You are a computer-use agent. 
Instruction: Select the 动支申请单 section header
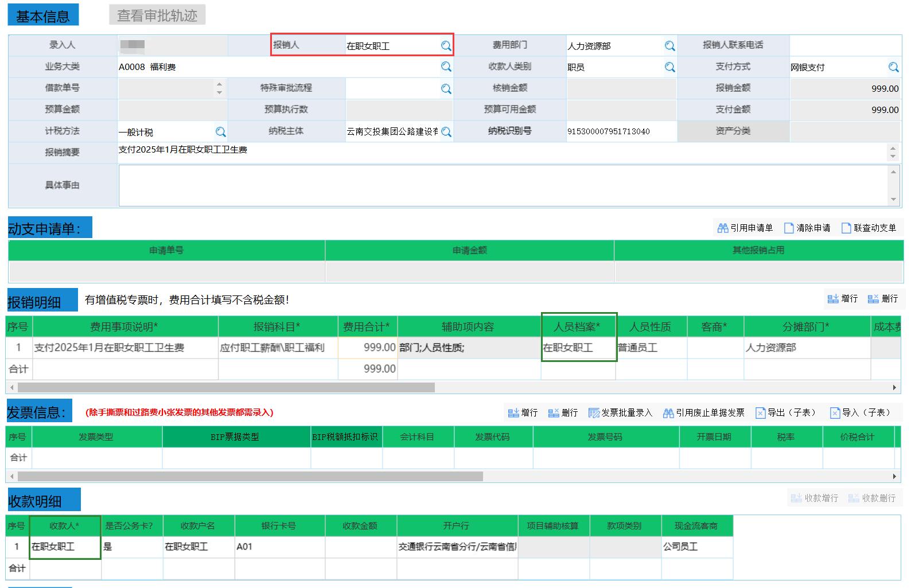coord(50,228)
